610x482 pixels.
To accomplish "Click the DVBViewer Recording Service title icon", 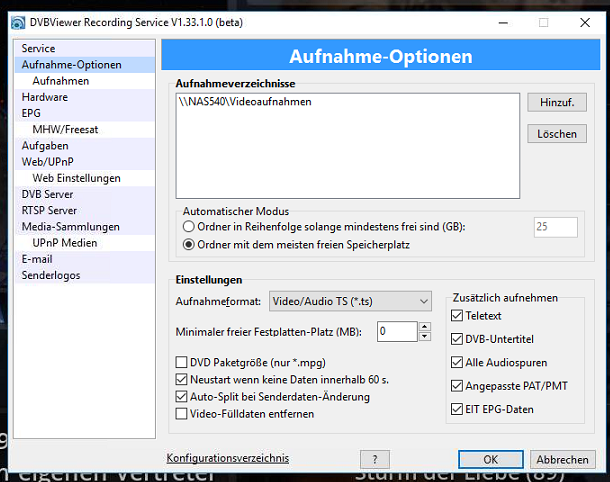I will click(18, 23).
